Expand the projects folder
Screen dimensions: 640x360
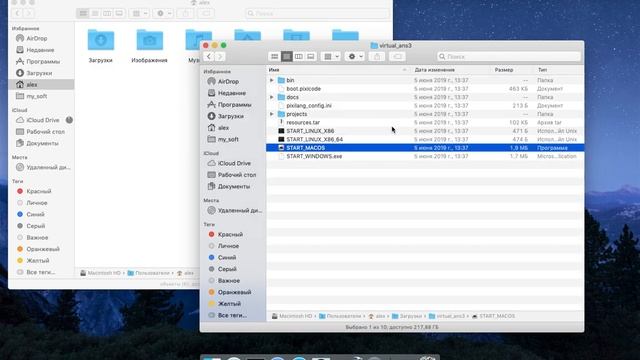[271, 114]
